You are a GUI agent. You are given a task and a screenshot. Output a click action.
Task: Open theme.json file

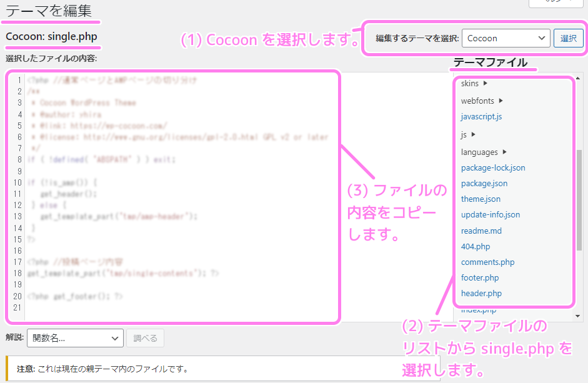tap(481, 199)
